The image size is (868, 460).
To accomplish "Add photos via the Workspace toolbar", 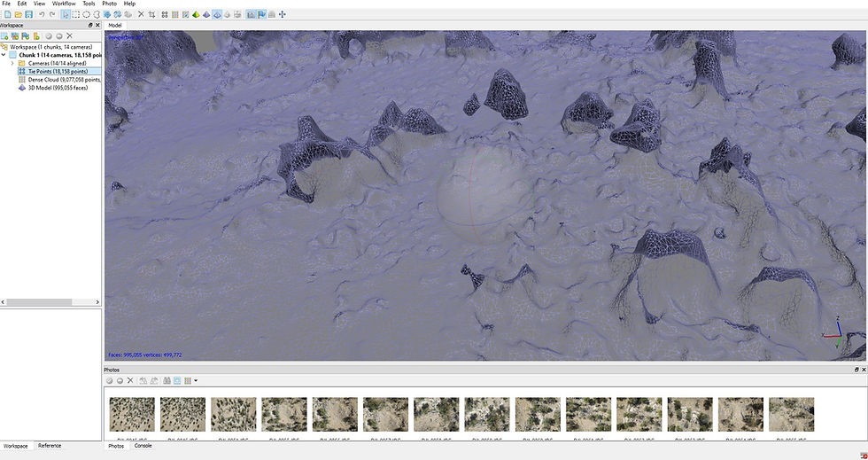I will coord(15,36).
